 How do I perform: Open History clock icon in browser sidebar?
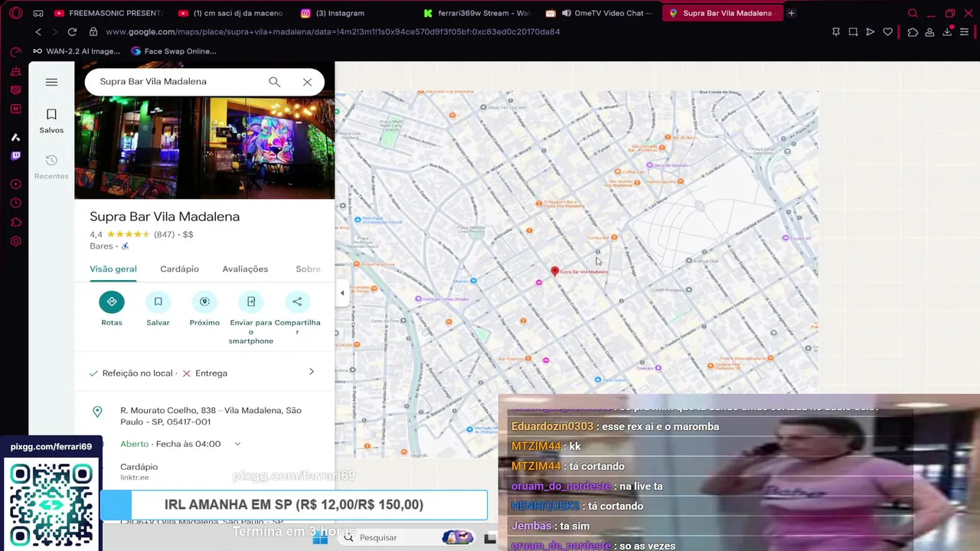click(x=15, y=204)
